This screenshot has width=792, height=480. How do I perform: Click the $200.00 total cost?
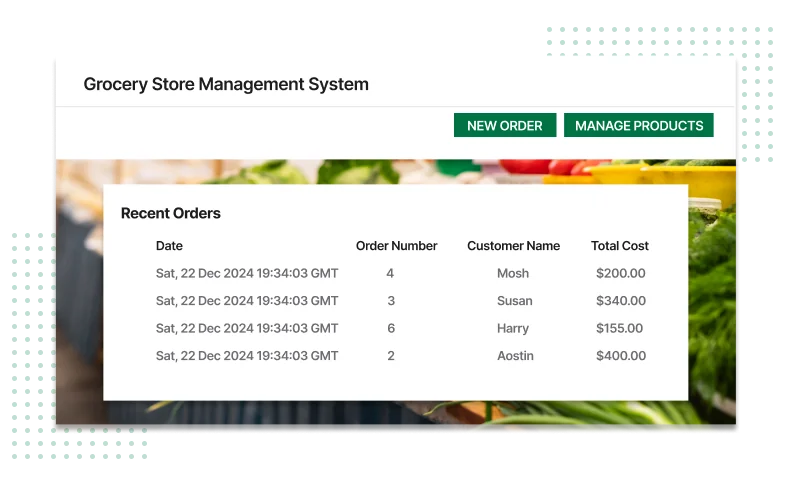[620, 273]
